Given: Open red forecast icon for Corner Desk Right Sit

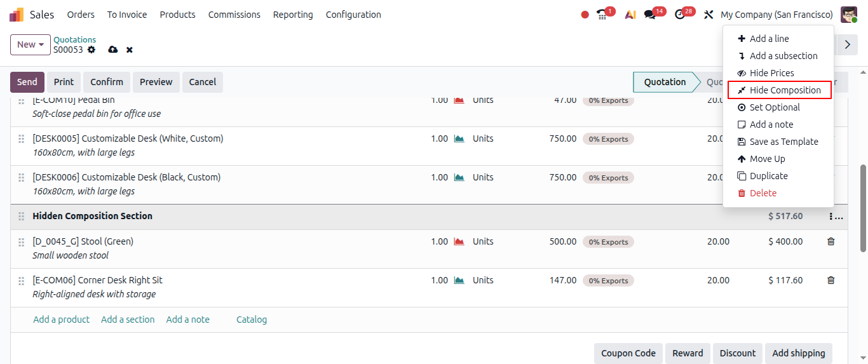Looking at the screenshot, I should (459, 280).
